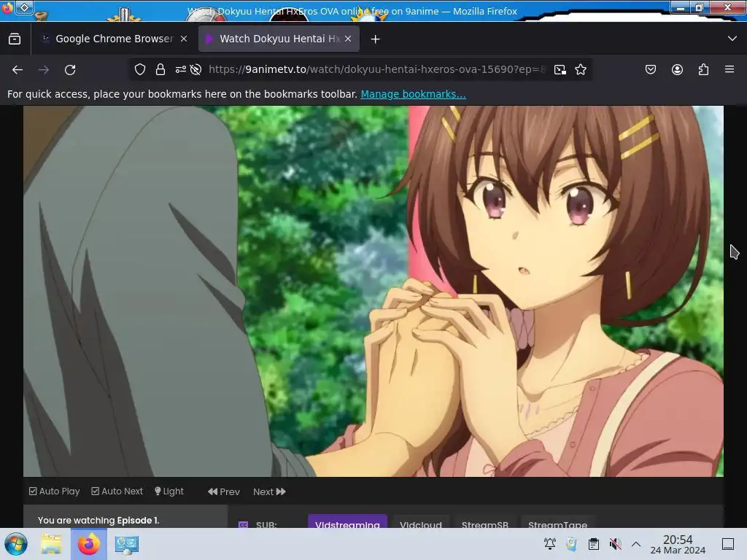Close the Watch Dokyuu Hentai tab
This screenshot has height=560, width=747.
pyautogui.click(x=348, y=39)
